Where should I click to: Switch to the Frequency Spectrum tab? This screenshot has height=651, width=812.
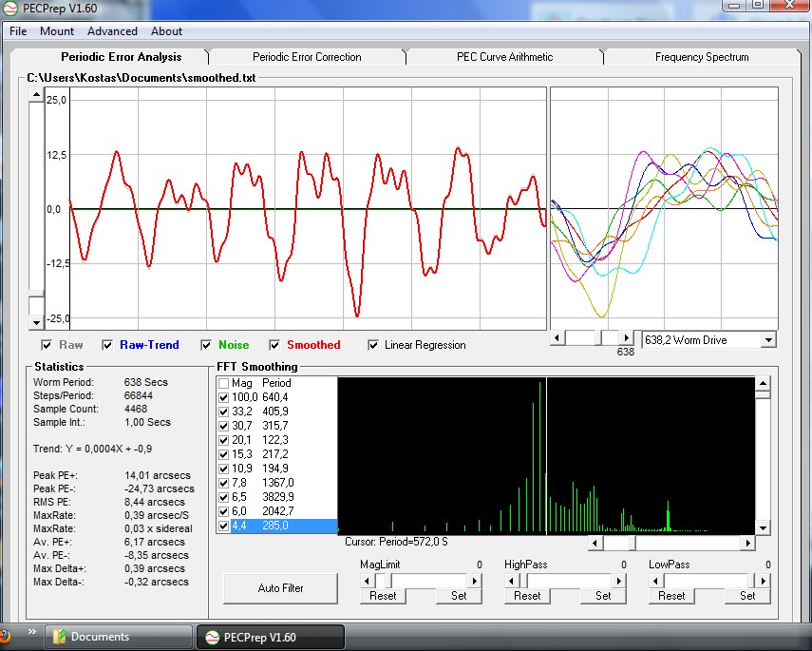[x=702, y=57]
